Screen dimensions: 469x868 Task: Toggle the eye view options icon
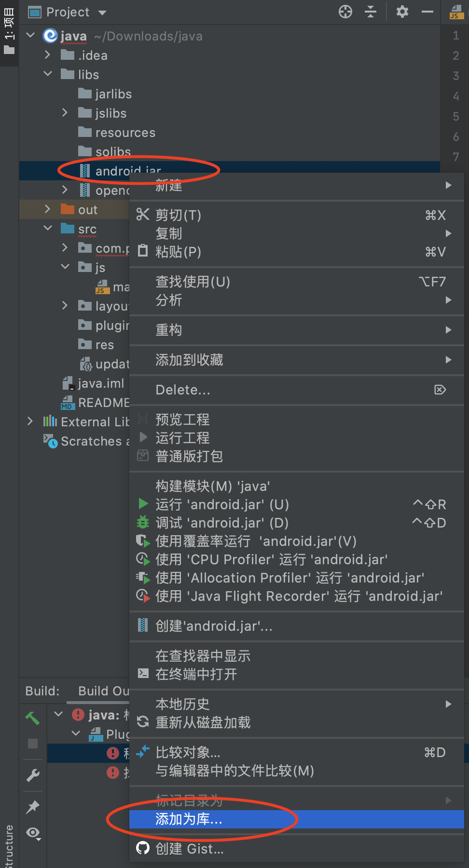[33, 833]
